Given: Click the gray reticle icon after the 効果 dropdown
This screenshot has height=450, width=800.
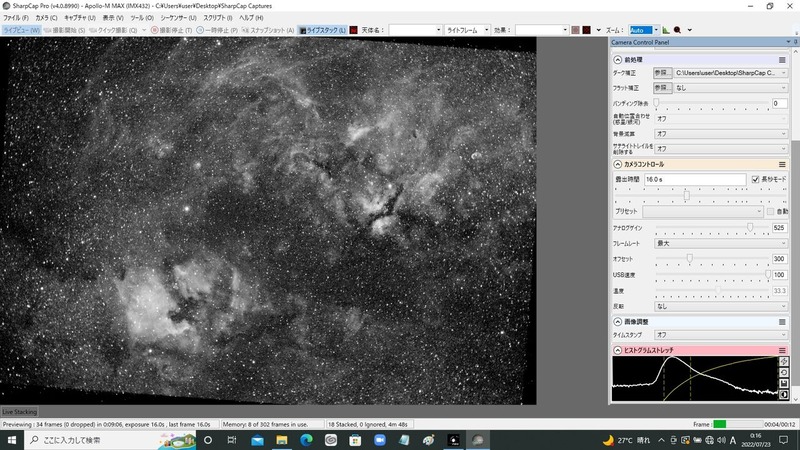Looking at the screenshot, I should 576,30.
